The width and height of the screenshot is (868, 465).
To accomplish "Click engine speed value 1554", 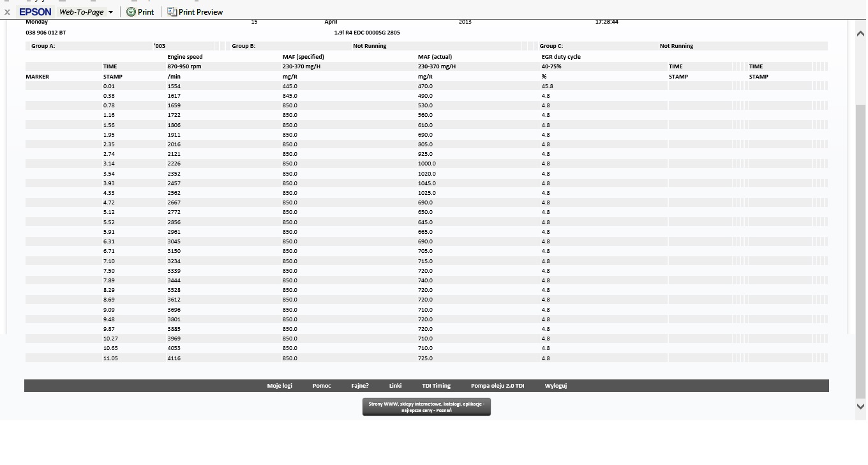I will [174, 86].
